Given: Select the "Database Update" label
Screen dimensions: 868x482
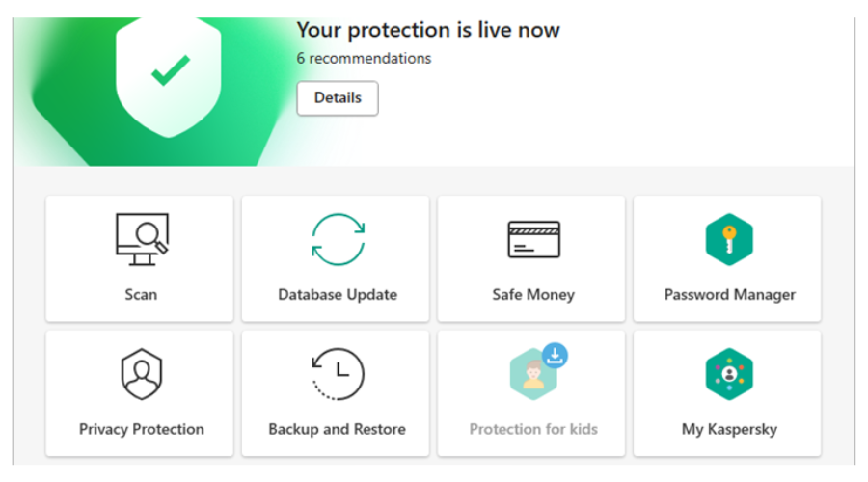Looking at the screenshot, I should pyautogui.click(x=338, y=294).
